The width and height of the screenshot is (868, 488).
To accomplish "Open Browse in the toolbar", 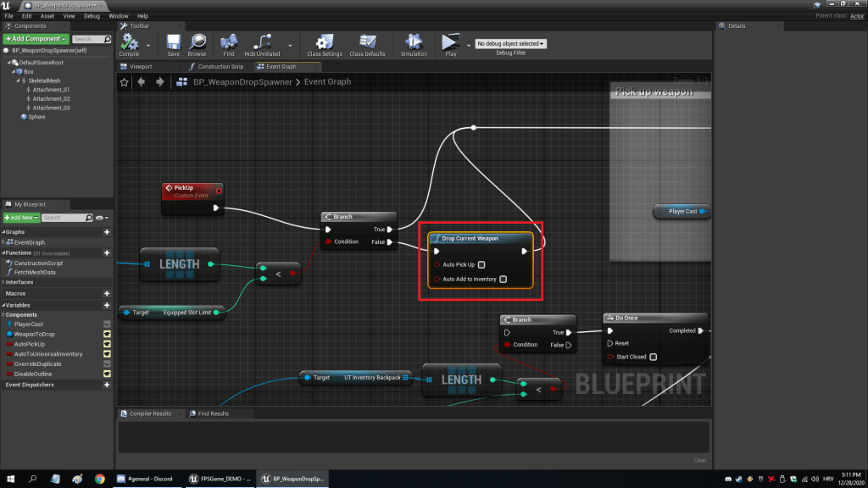I will [x=198, y=42].
